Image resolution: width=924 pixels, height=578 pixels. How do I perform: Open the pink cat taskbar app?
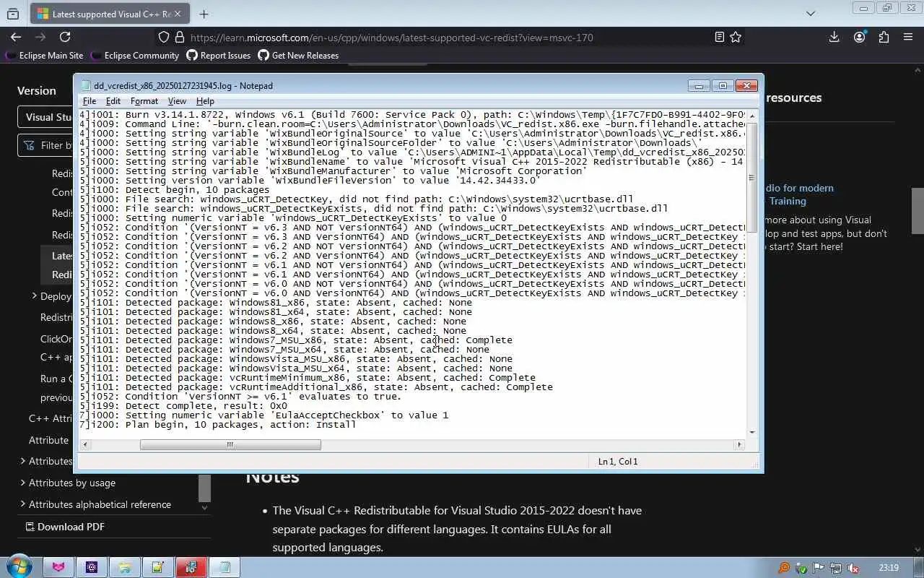pyautogui.click(x=58, y=567)
